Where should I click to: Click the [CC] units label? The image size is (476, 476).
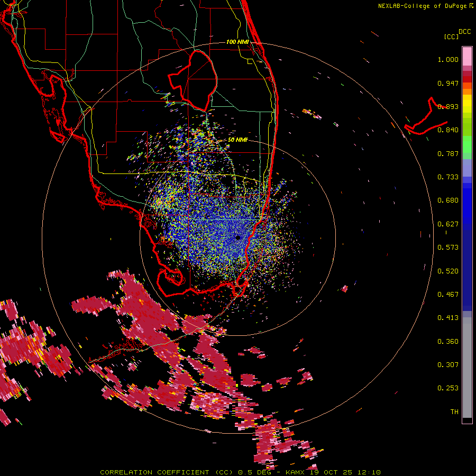pyautogui.click(x=452, y=36)
